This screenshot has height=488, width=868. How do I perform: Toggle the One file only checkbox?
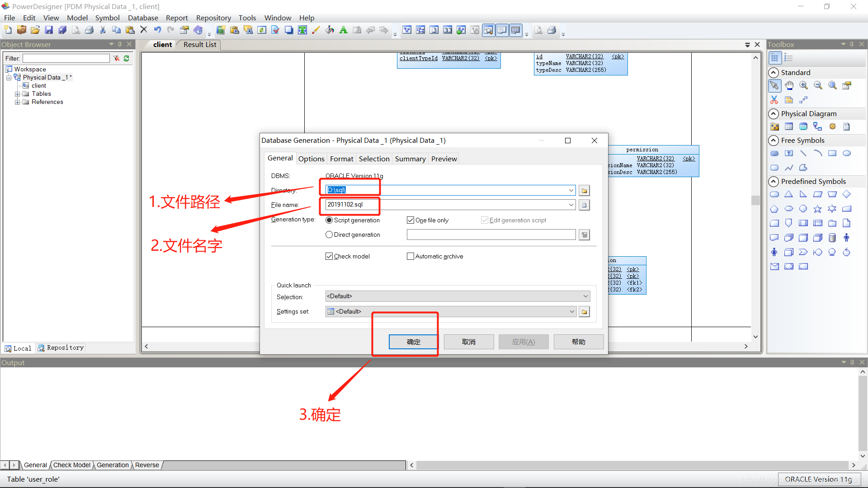click(410, 220)
